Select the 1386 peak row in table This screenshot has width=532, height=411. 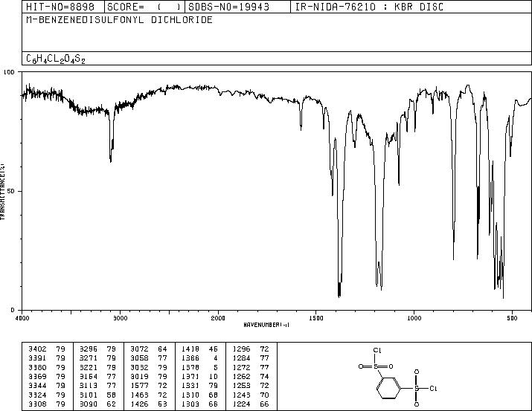[200, 358]
